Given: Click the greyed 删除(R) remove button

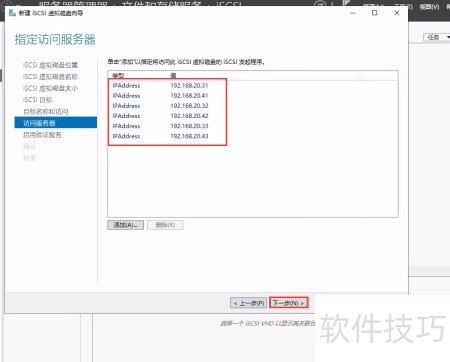Looking at the screenshot, I should click(x=165, y=225).
